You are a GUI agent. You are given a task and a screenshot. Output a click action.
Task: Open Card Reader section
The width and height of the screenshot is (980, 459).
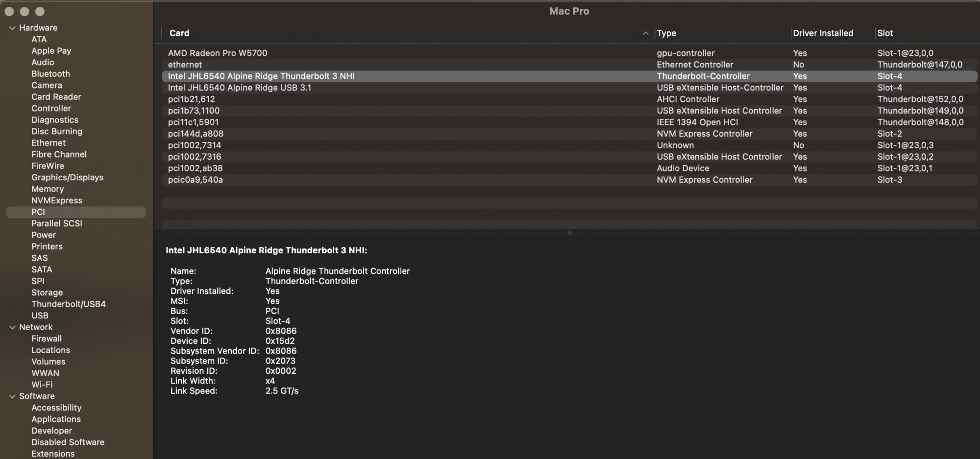[56, 97]
